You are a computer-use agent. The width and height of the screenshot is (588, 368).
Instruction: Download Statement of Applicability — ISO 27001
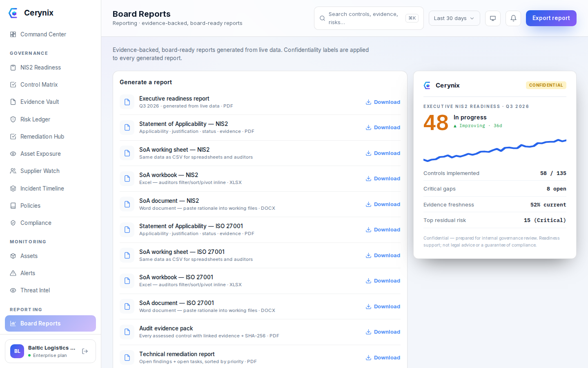383,230
